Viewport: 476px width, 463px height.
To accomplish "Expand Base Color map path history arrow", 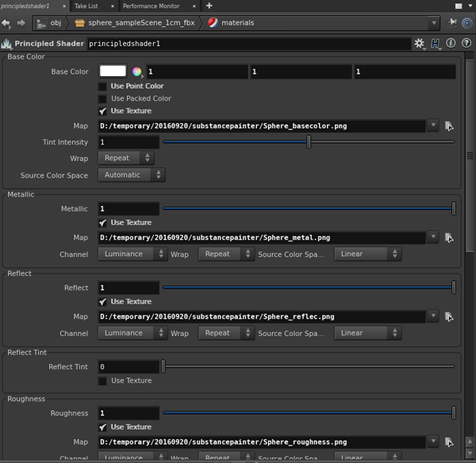I will [433, 125].
